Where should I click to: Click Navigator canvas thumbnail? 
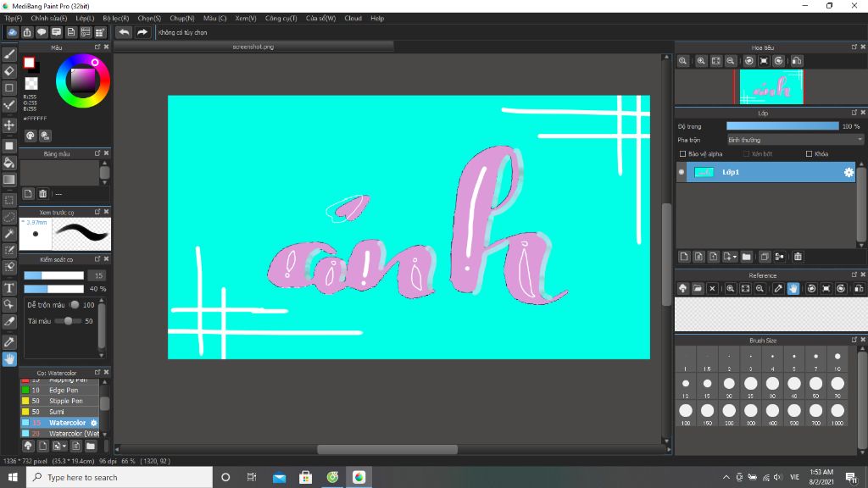[771, 87]
